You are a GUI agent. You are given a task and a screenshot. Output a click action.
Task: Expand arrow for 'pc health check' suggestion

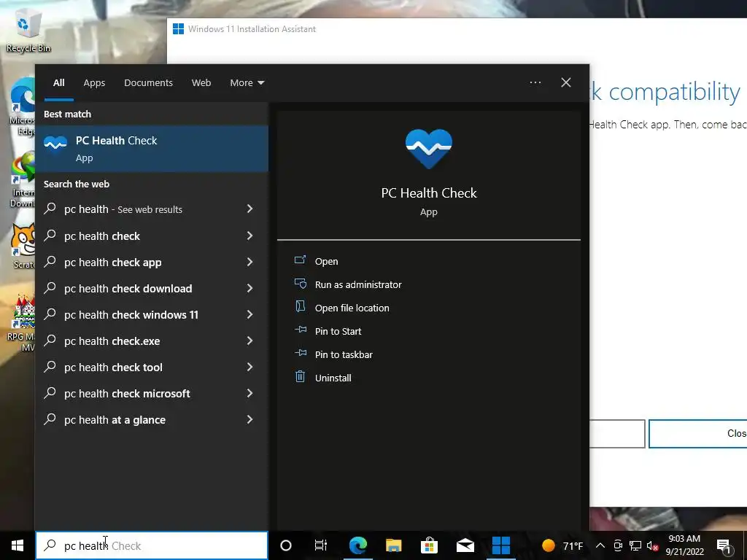pos(249,236)
